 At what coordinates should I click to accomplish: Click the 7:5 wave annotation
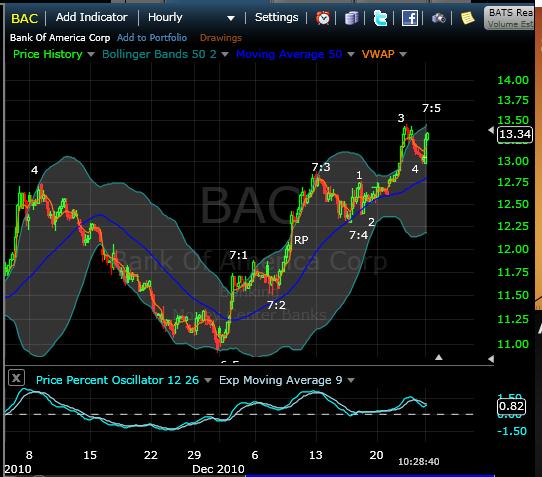point(431,108)
